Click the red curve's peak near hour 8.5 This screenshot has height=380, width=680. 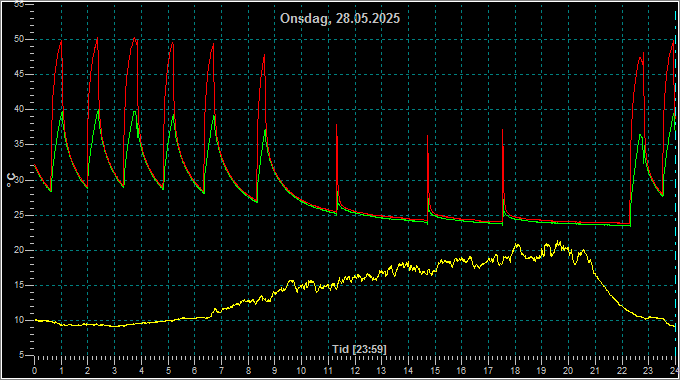point(264,55)
